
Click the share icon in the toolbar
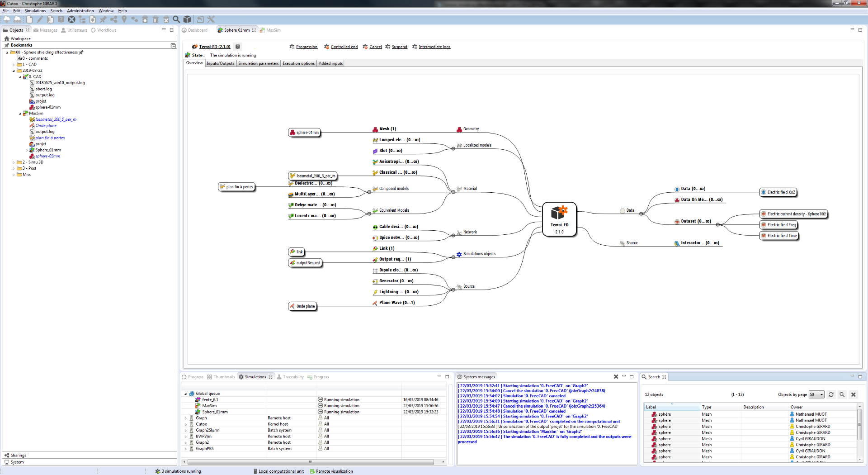click(113, 19)
